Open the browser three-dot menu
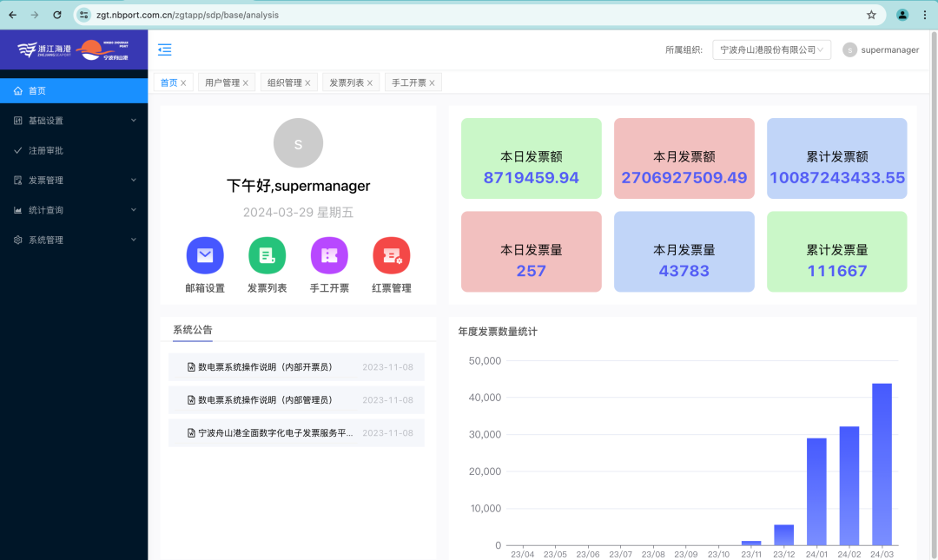 tap(925, 15)
